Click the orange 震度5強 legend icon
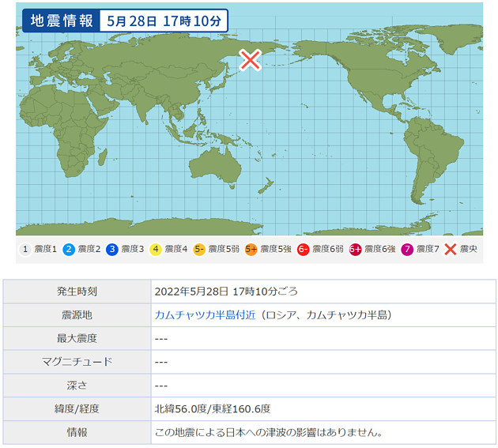This screenshot has height=448, width=498. [251, 250]
